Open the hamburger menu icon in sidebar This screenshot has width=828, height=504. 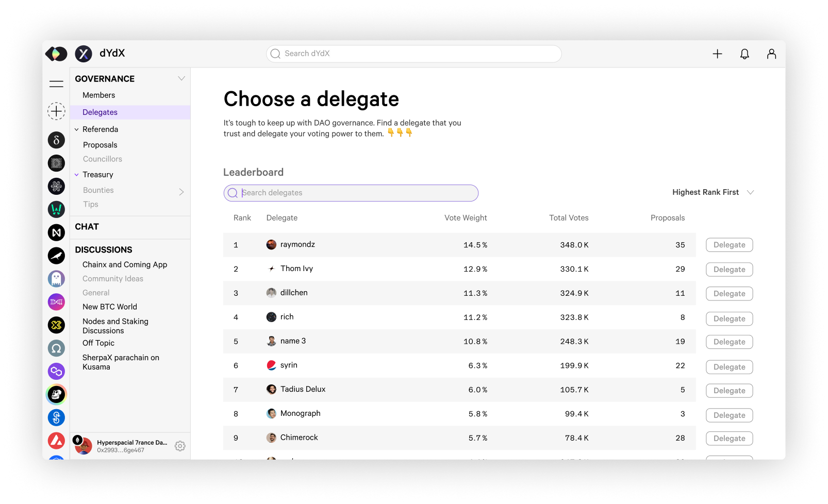click(56, 83)
